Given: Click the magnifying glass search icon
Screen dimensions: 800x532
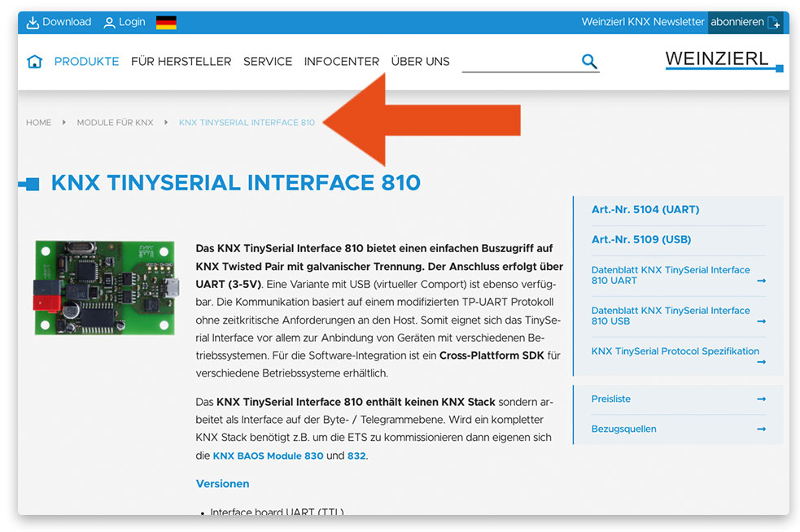Looking at the screenshot, I should click(589, 62).
